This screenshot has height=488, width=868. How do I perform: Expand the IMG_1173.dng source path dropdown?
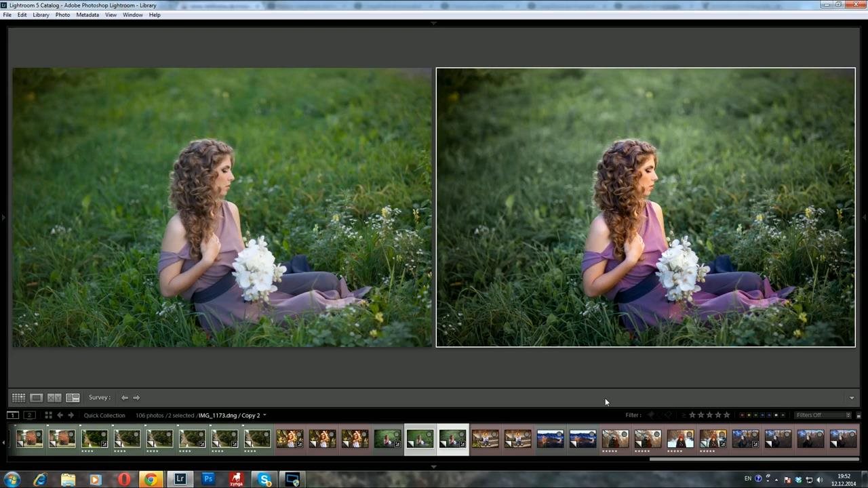264,415
